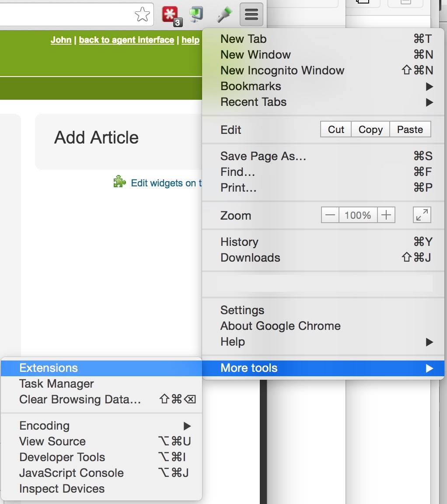Viewport: 447px width, 504px height.
Task: Open Developer Tools menu item
Action: [x=62, y=457]
